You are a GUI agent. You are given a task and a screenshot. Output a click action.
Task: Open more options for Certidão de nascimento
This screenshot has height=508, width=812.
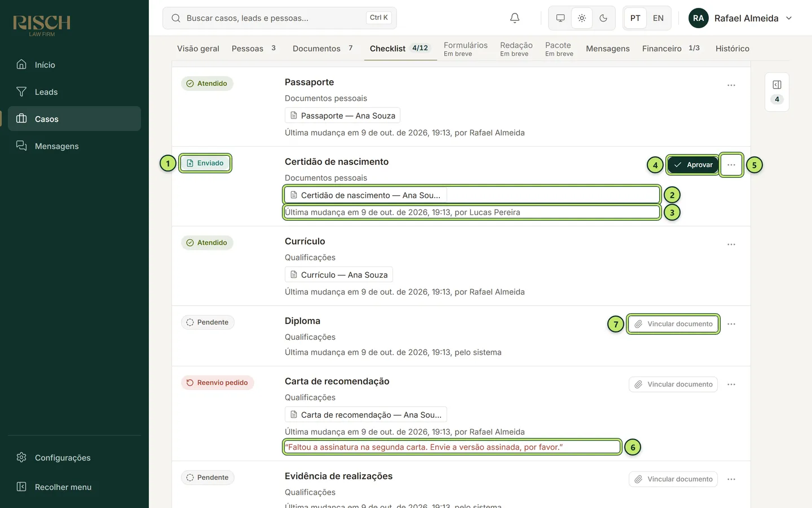731,165
